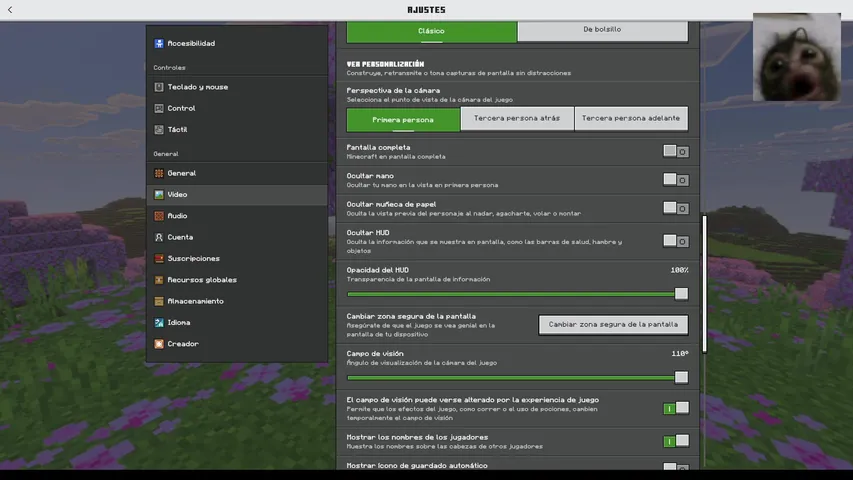Click the Creador sidebar icon

(x=159, y=344)
